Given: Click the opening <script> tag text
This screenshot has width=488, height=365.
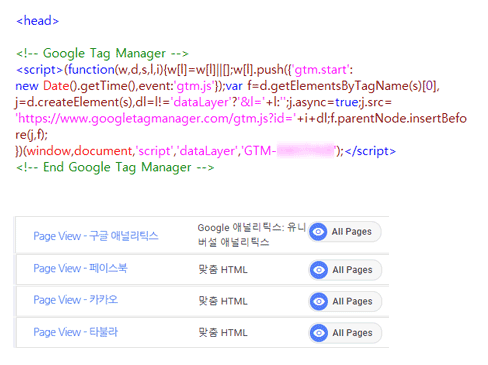Looking at the screenshot, I should coord(39,70).
